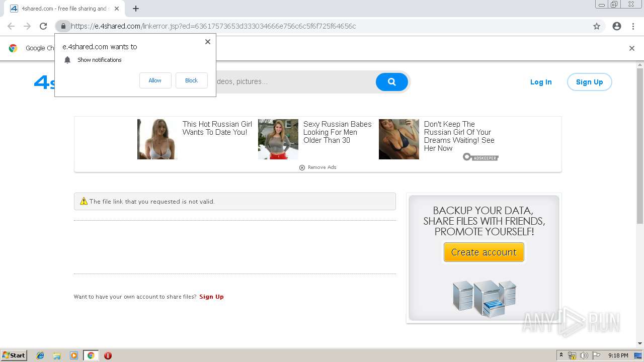
Task: Click the Remove Ads link
Action: 317,167
